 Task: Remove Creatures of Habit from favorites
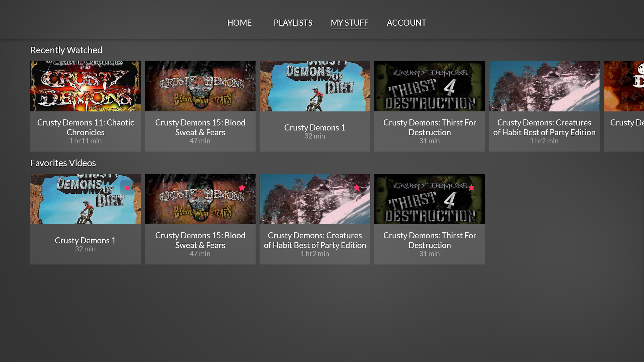coord(356,188)
